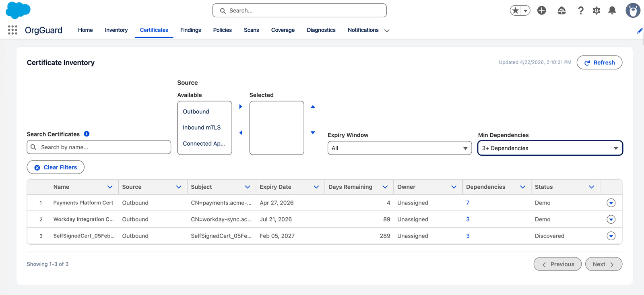Focus the Search by name field
Image resolution: width=644 pixels, height=295 pixels.
point(99,147)
